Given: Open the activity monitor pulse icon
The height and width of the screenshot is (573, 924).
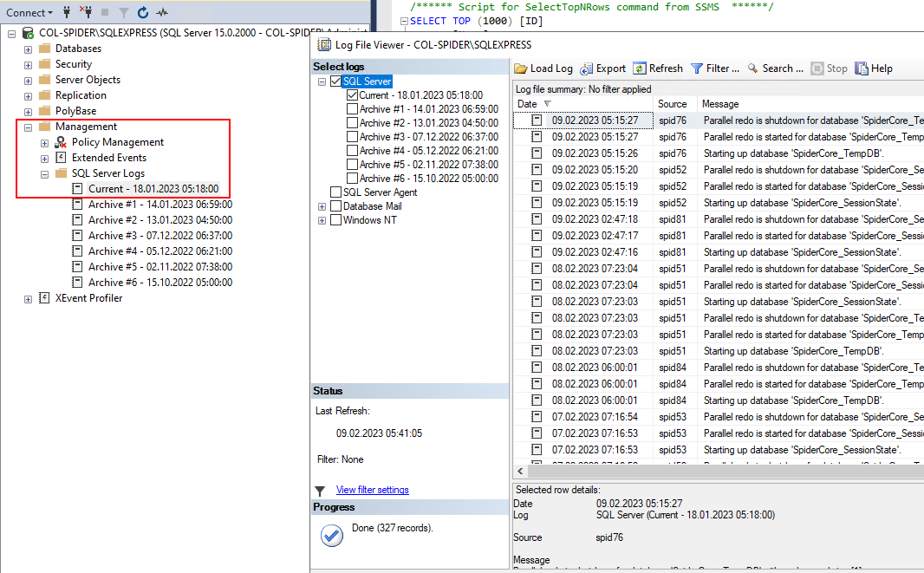Looking at the screenshot, I should (162, 12).
